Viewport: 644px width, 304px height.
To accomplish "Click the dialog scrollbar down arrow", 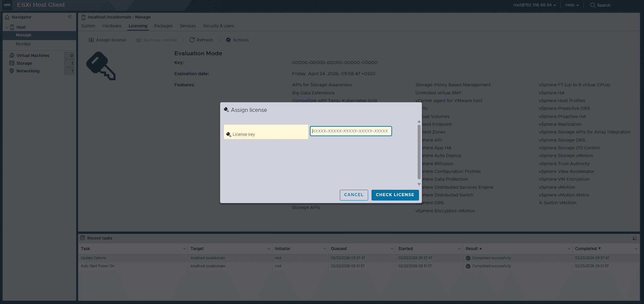I will point(419,184).
